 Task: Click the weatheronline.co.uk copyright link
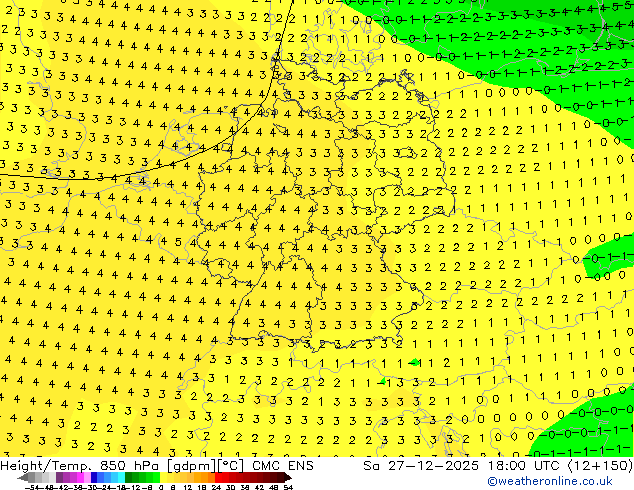click(x=550, y=481)
